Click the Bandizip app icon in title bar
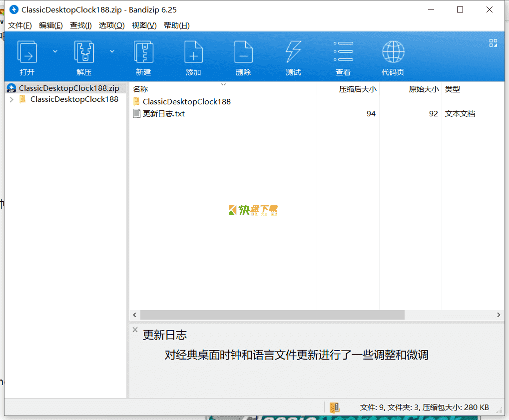The width and height of the screenshot is (509, 420). point(14,9)
